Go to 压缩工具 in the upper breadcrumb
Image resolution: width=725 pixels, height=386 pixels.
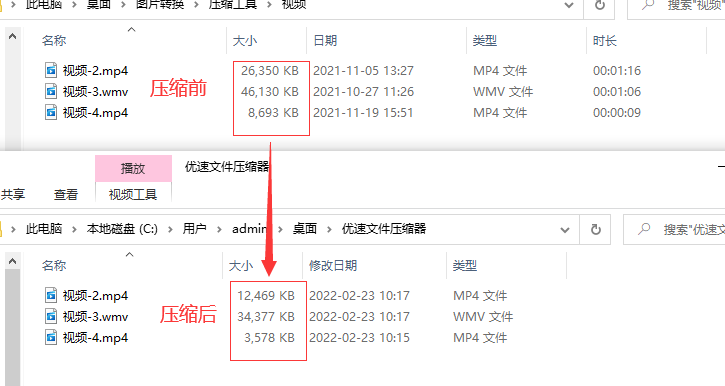233,5
